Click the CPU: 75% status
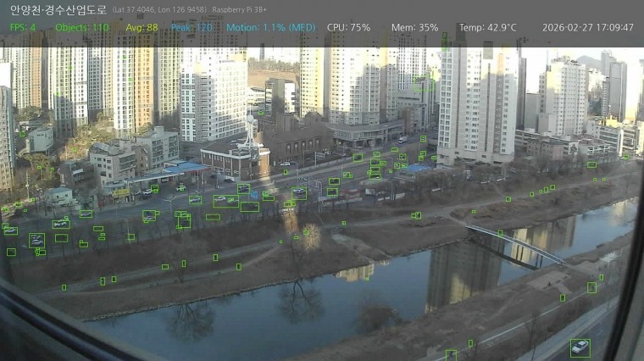 pos(348,27)
